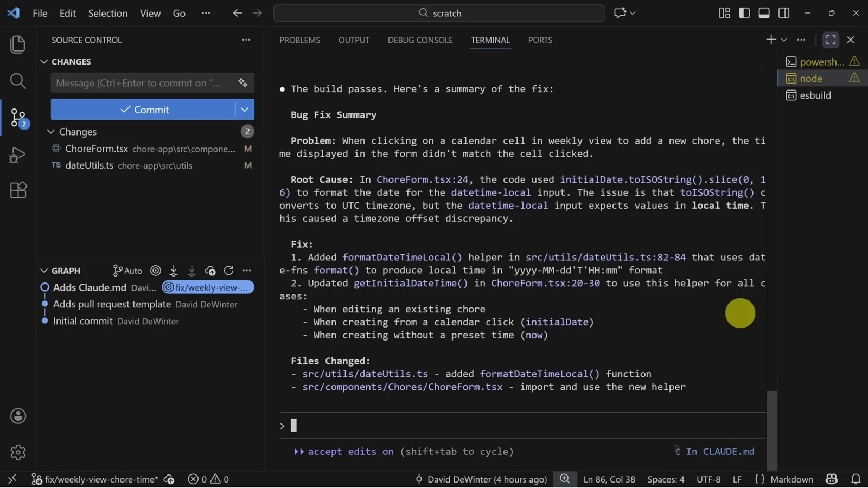Collapse the Changes file group
The image size is (868, 488).
[x=50, y=132]
